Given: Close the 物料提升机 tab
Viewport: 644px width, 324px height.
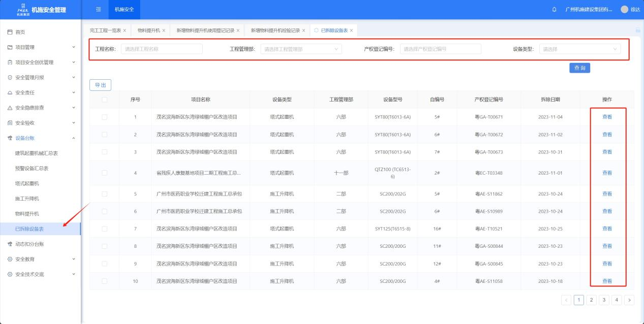Looking at the screenshot, I should [164, 30].
